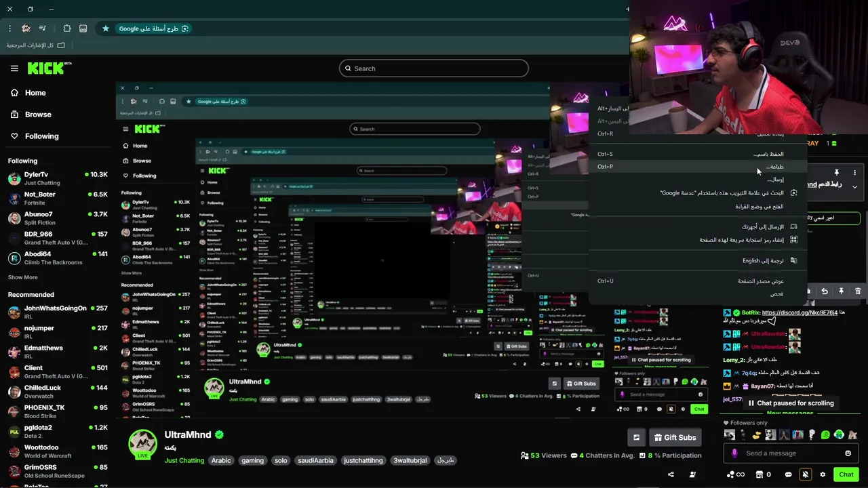This screenshot has width=868, height=488.
Task: Open pgldota2 Dota 2 channel in the main sidebar
Action: pos(58,431)
